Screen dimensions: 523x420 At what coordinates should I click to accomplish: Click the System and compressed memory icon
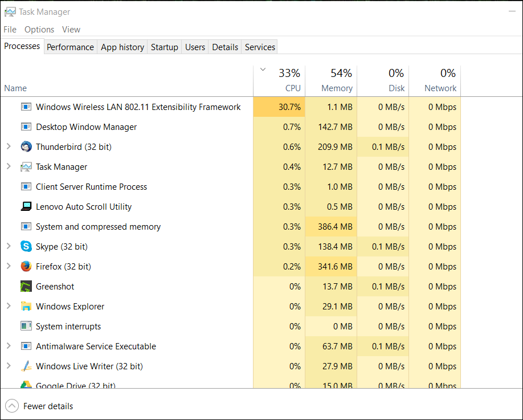coord(26,226)
